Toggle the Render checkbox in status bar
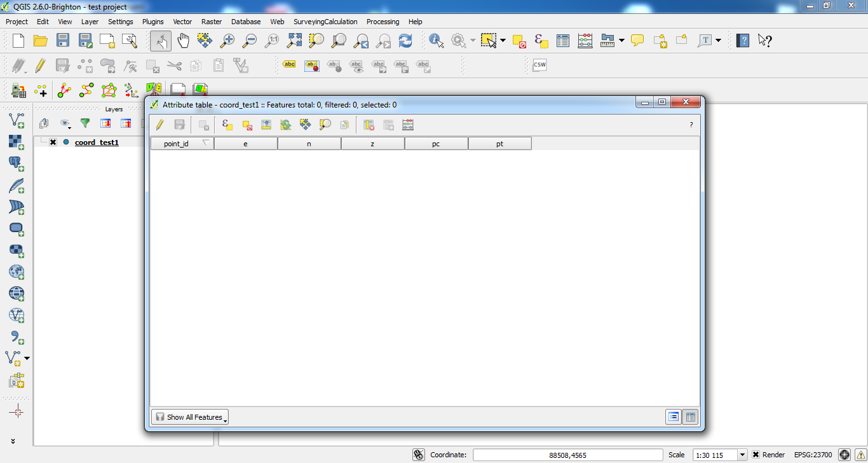This screenshot has width=868, height=463. click(756, 455)
